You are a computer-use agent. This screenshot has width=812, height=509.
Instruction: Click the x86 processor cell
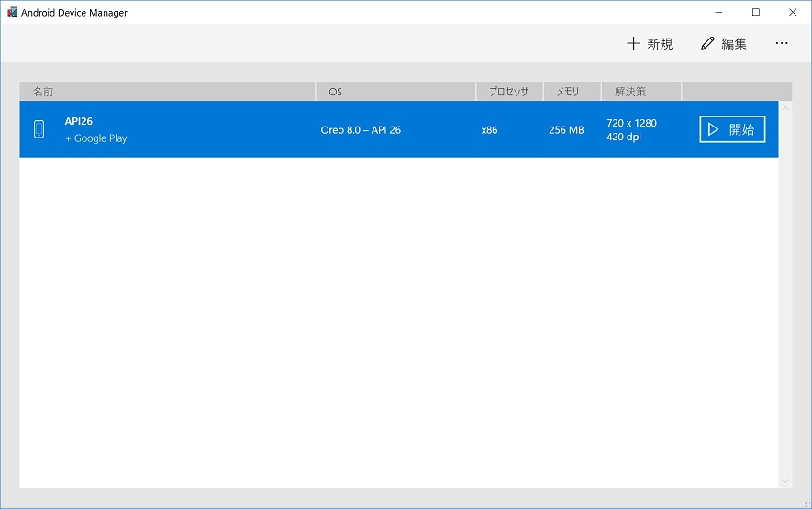tap(489, 130)
